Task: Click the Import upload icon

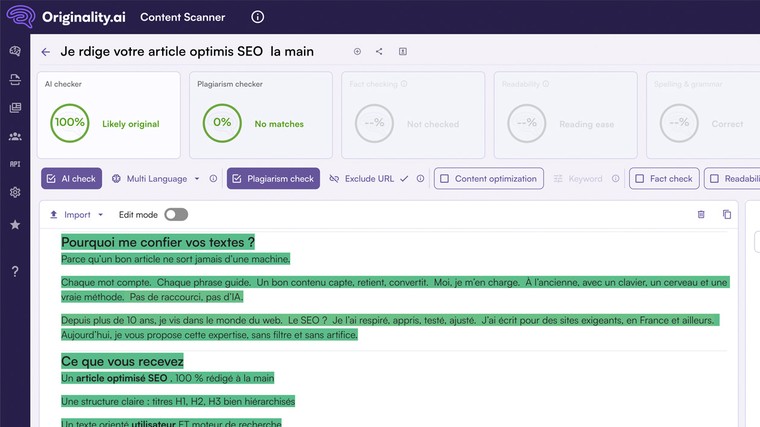Action: point(54,214)
